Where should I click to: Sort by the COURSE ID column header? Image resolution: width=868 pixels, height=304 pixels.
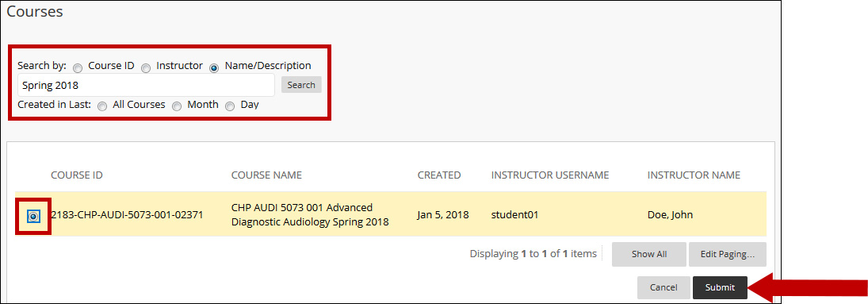pyautogui.click(x=77, y=175)
